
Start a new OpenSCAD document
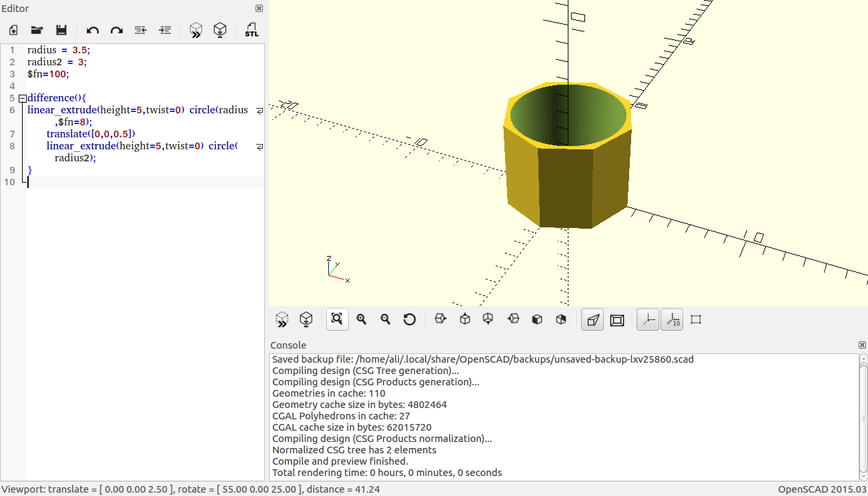coord(13,30)
